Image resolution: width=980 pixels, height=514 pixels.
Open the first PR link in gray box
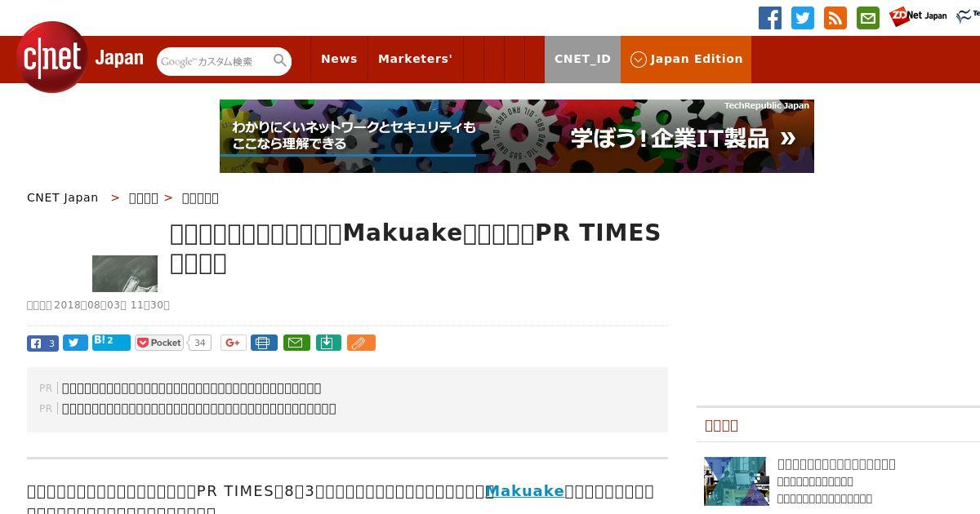pos(191,388)
